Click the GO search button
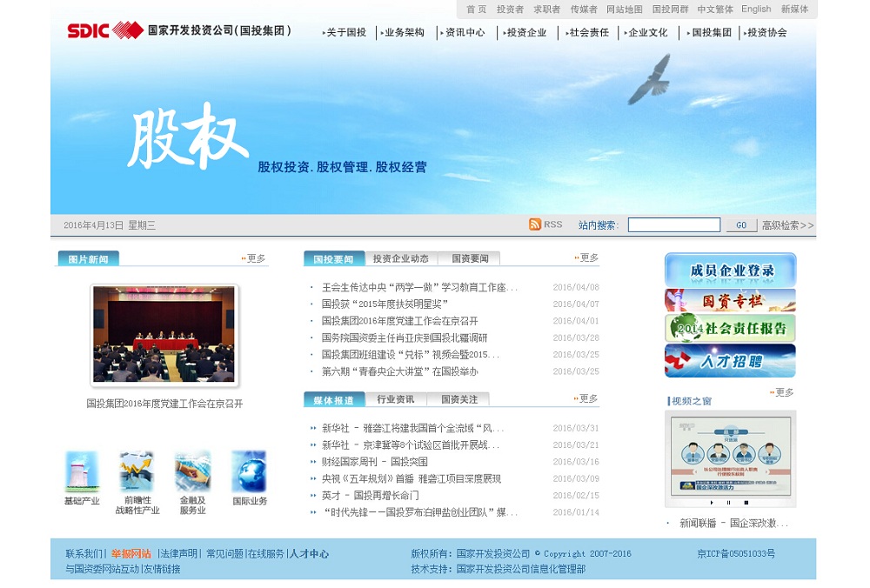This screenshot has height=588, width=870. (741, 225)
